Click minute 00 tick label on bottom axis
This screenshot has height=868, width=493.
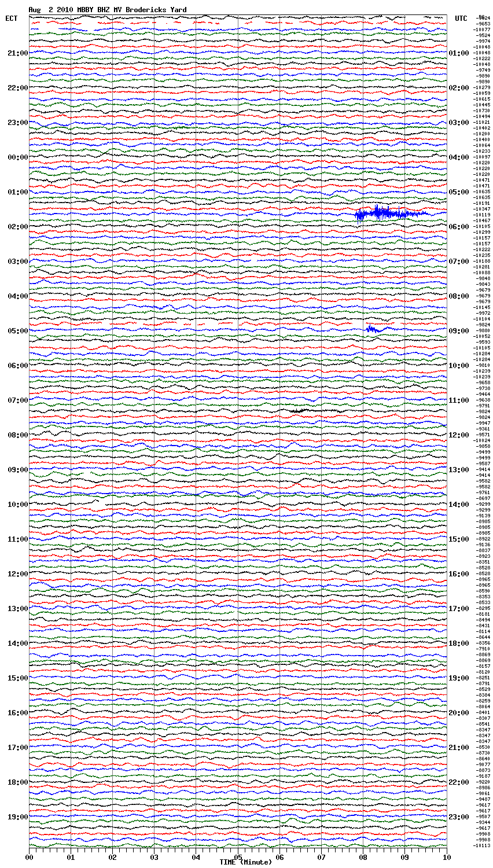pyautogui.click(x=29, y=856)
